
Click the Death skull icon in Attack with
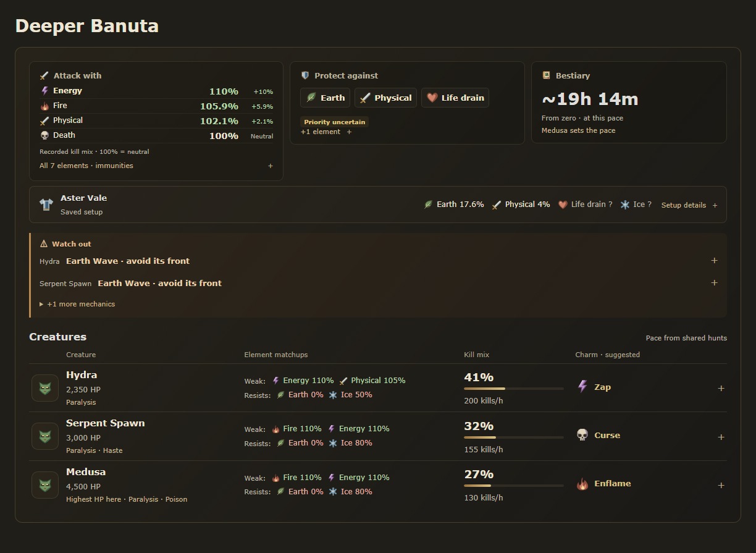44,135
